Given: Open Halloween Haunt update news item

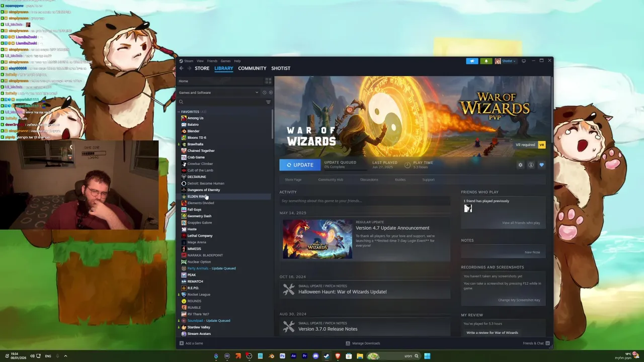Looking at the screenshot, I should pyautogui.click(x=365, y=289).
